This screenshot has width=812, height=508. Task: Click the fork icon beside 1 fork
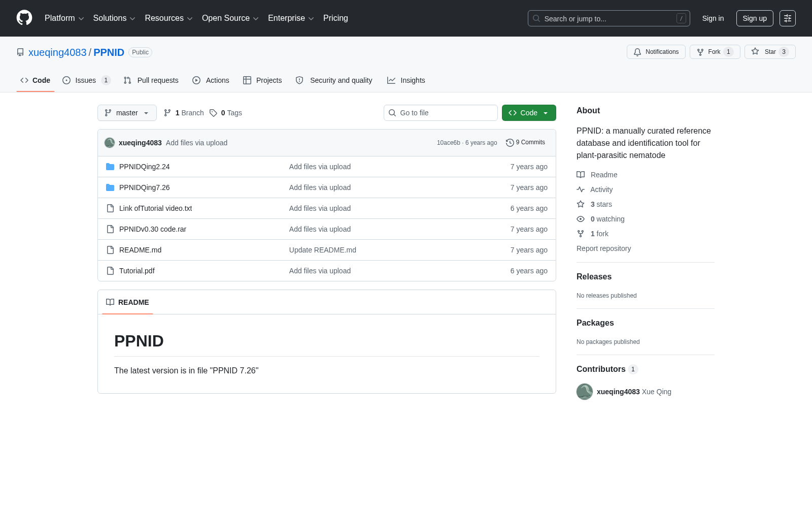[581, 234]
